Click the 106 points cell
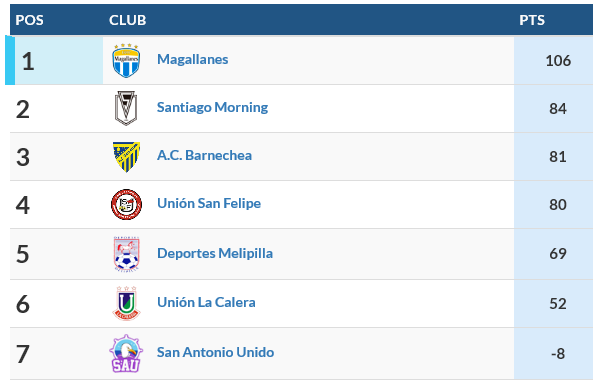 pyautogui.click(x=553, y=60)
